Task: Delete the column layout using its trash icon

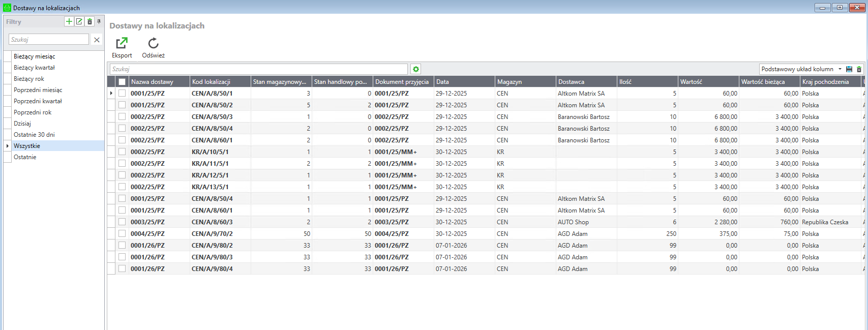Action: coord(859,69)
